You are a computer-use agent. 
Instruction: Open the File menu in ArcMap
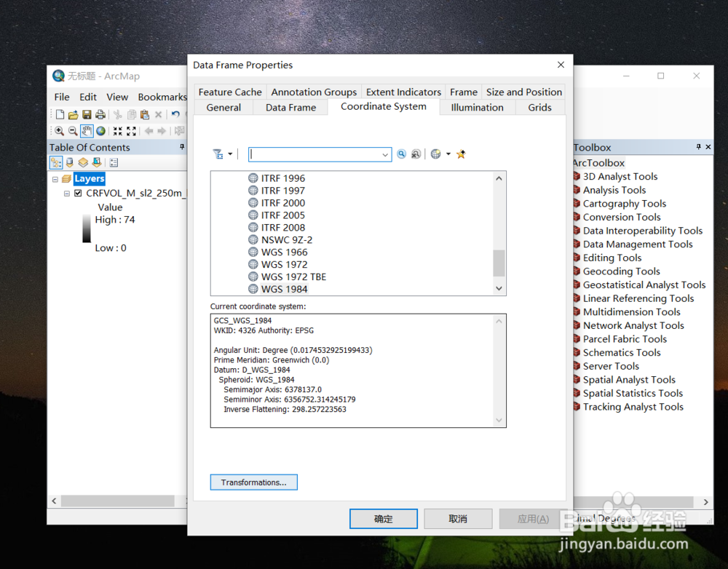coord(62,97)
